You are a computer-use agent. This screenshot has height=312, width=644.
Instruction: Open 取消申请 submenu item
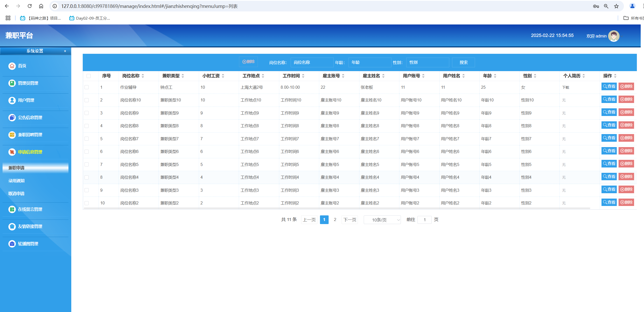coord(17,193)
